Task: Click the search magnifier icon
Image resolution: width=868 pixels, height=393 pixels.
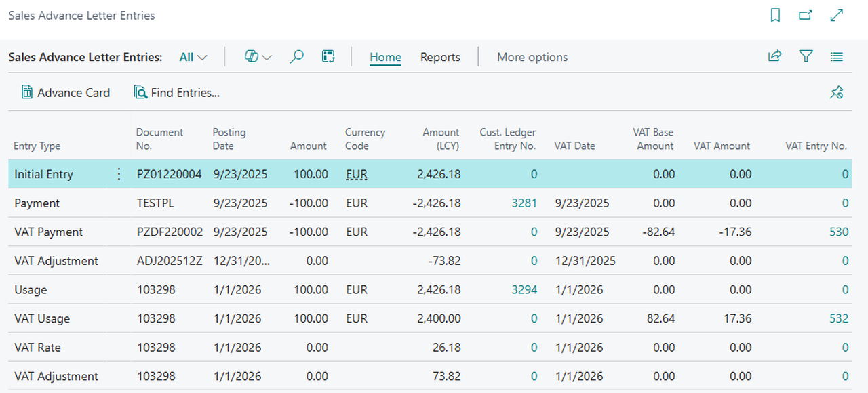Action: [x=296, y=57]
